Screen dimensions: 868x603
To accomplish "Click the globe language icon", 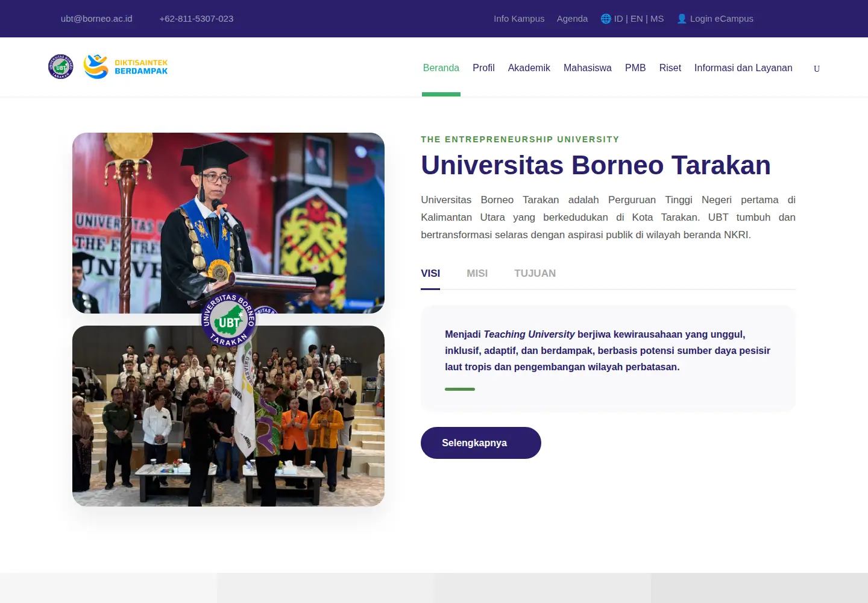I will pos(606,19).
